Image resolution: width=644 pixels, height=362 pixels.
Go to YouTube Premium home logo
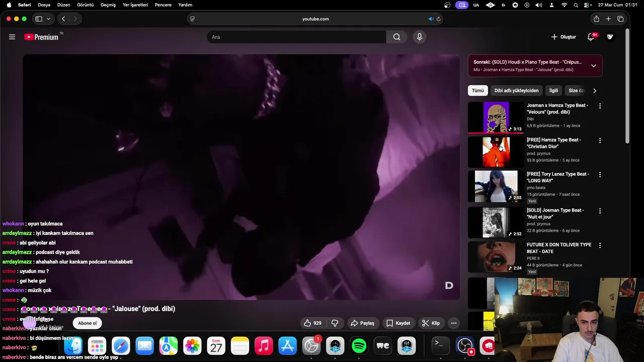(41, 37)
